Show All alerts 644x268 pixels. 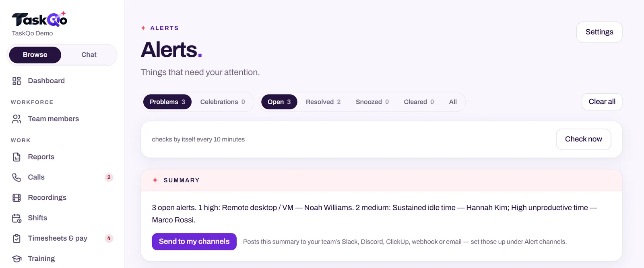click(x=453, y=102)
